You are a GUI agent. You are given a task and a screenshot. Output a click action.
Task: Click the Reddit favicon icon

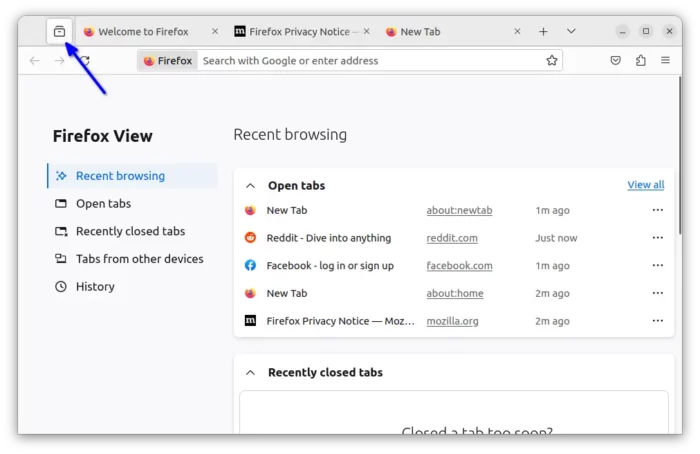250,237
